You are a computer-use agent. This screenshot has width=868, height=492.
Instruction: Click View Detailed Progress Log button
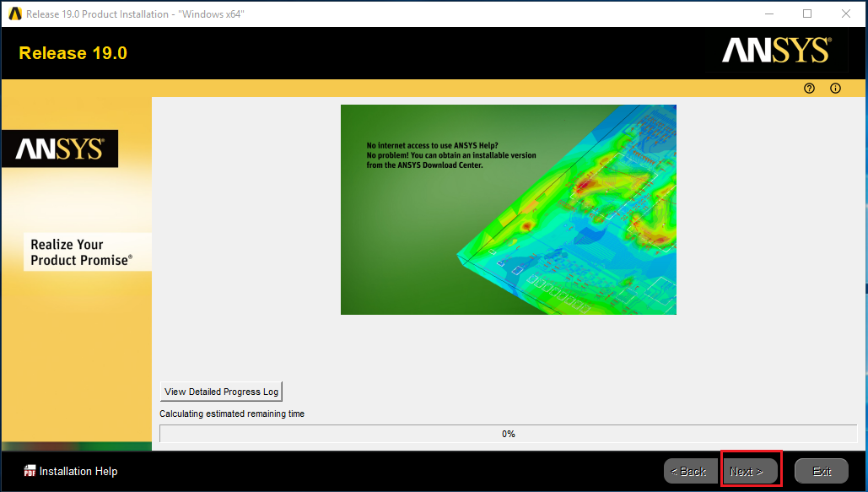(221, 392)
